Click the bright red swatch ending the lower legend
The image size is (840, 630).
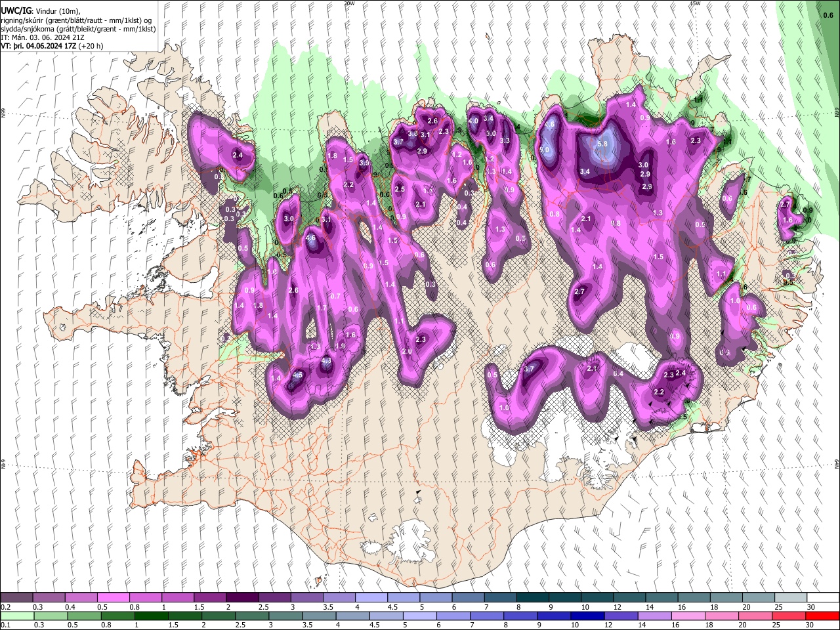[x=822, y=616]
